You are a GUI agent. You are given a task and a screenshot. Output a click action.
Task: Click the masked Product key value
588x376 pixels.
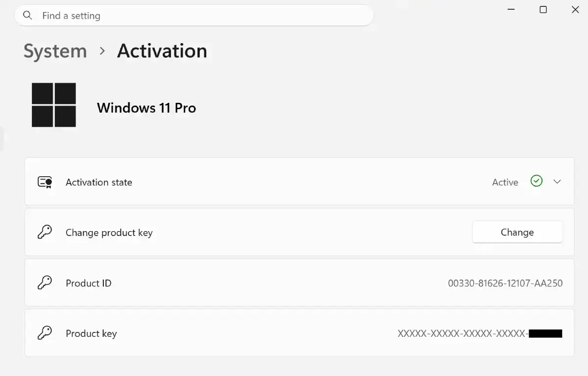pos(480,333)
